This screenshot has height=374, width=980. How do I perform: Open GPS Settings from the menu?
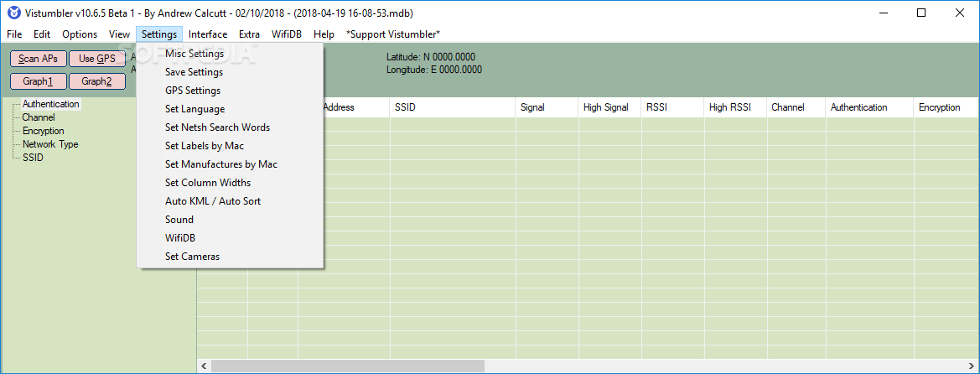click(x=230, y=91)
